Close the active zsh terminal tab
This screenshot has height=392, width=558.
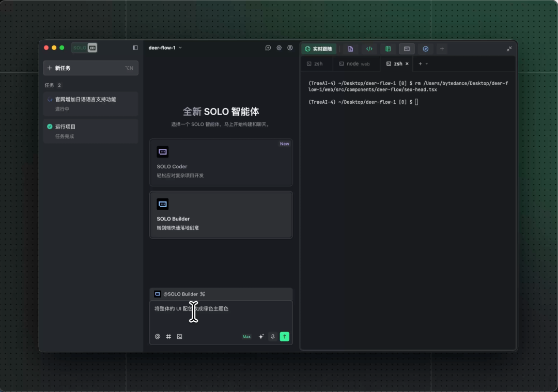pyautogui.click(x=407, y=64)
